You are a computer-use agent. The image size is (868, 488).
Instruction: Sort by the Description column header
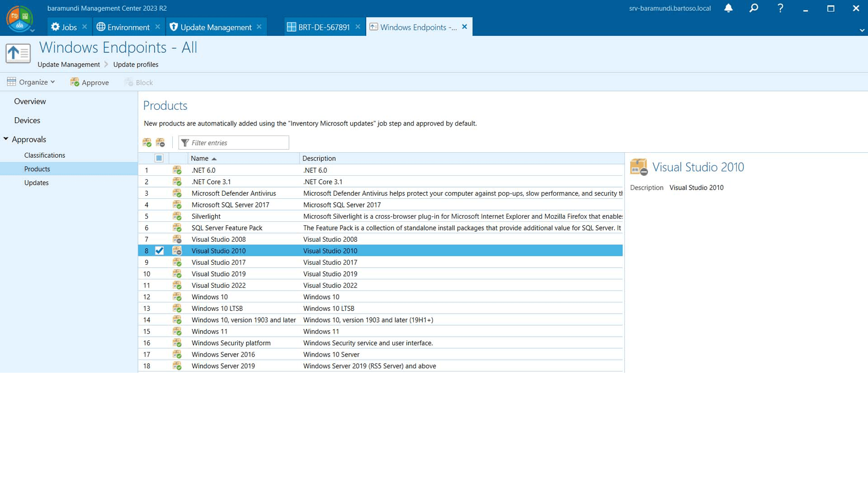[x=461, y=158]
